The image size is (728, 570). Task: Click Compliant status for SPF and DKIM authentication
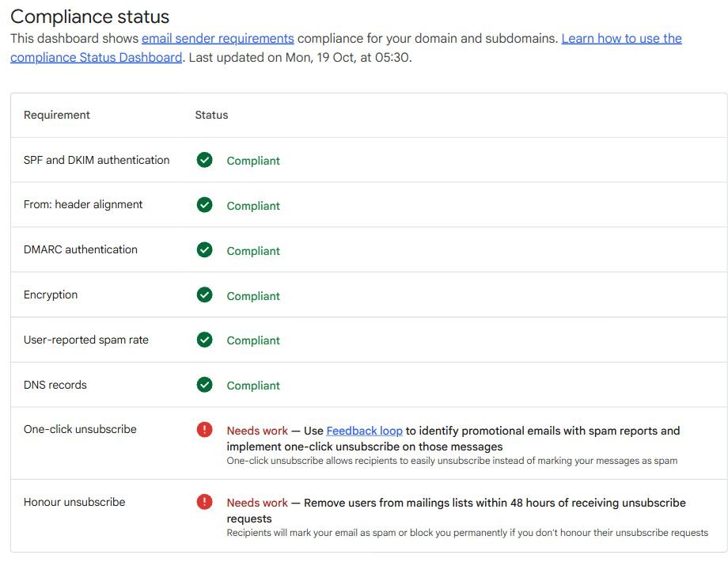[x=253, y=161]
